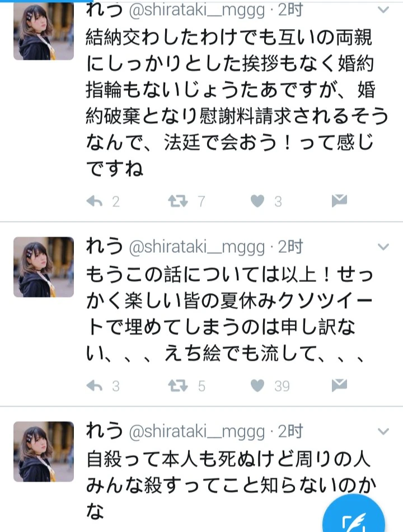Retweet the tweet with 7 retweets
403x532 pixels.
177,201
